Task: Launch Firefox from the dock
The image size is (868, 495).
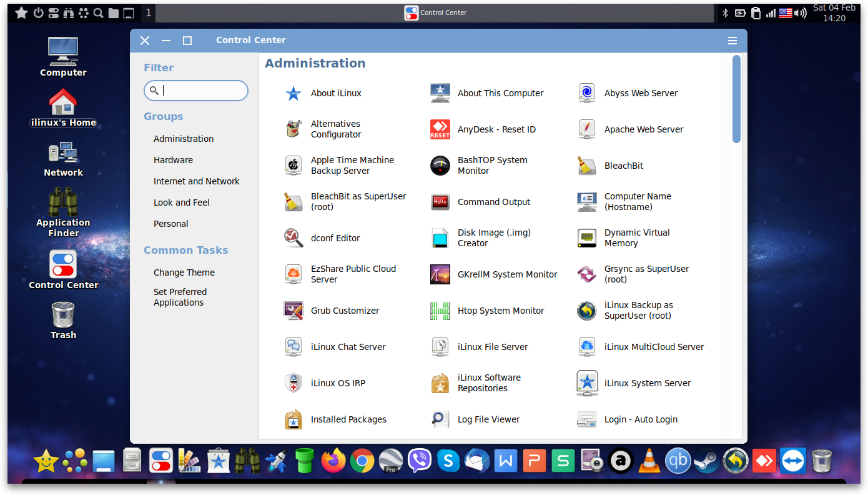Action: click(x=333, y=461)
